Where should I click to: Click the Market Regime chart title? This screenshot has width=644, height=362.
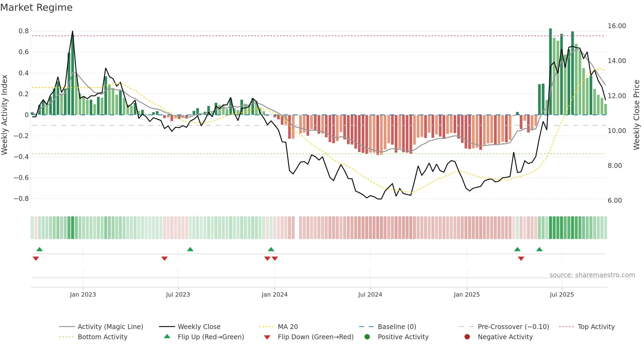pyautogui.click(x=36, y=8)
